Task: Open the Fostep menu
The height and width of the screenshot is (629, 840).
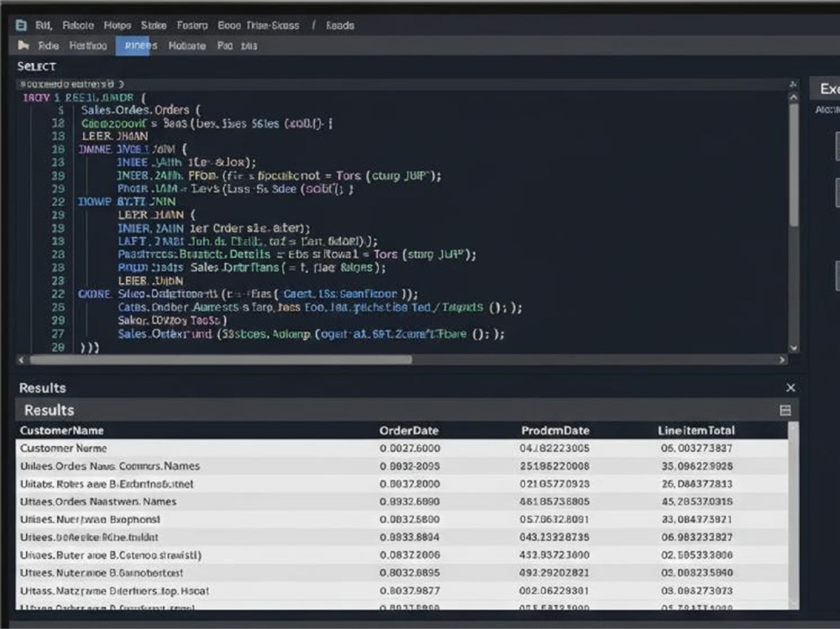Action: (192, 25)
